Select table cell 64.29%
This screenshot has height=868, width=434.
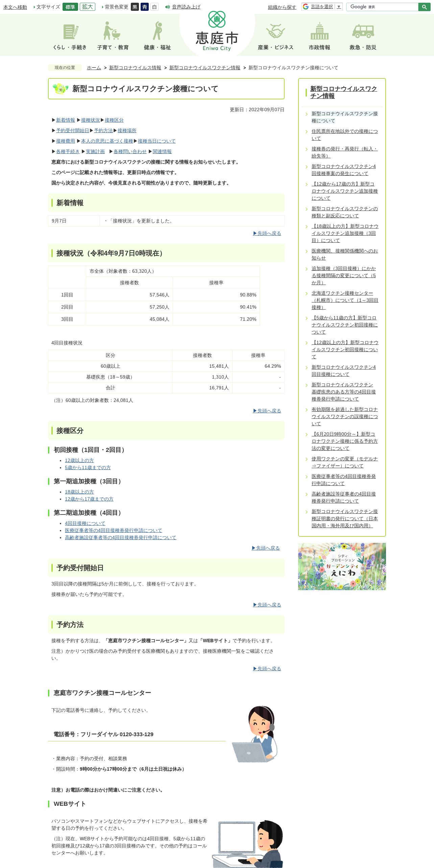pos(258,366)
